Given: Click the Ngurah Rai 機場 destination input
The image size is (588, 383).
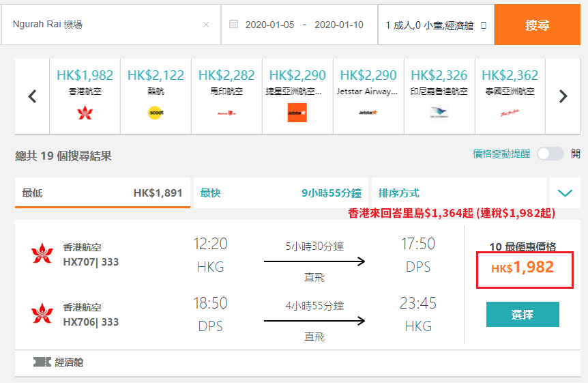Looking at the screenshot, I should click(x=111, y=25).
